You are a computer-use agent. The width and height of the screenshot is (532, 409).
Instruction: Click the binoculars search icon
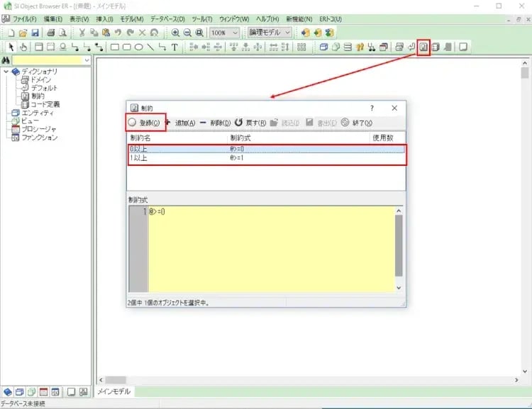pos(6,61)
